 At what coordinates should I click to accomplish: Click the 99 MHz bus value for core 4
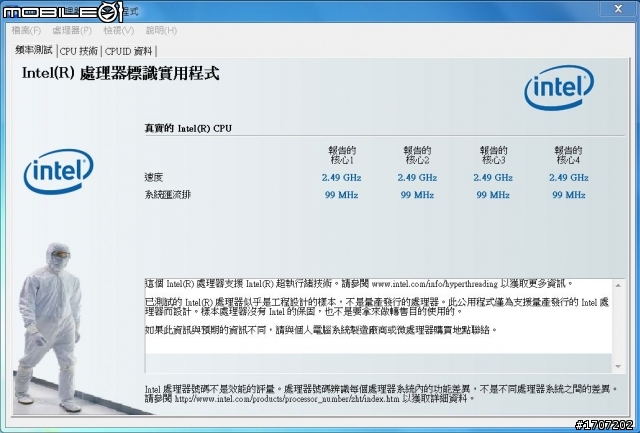pyautogui.click(x=569, y=195)
